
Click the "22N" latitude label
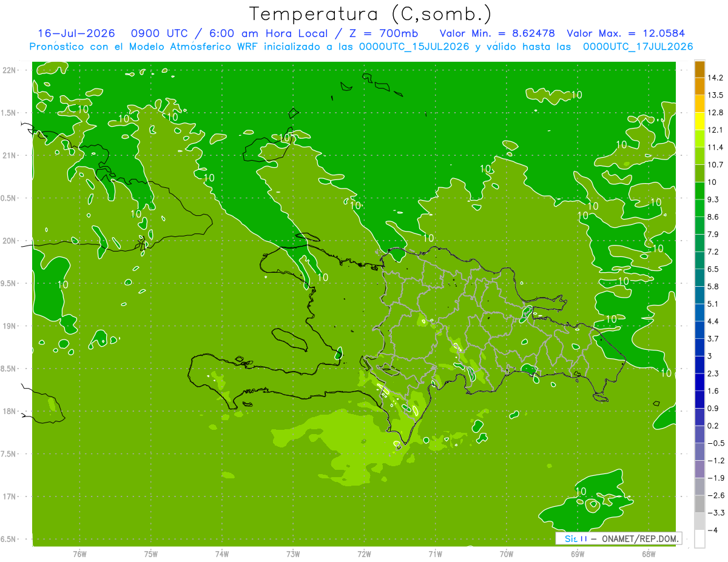[10, 70]
